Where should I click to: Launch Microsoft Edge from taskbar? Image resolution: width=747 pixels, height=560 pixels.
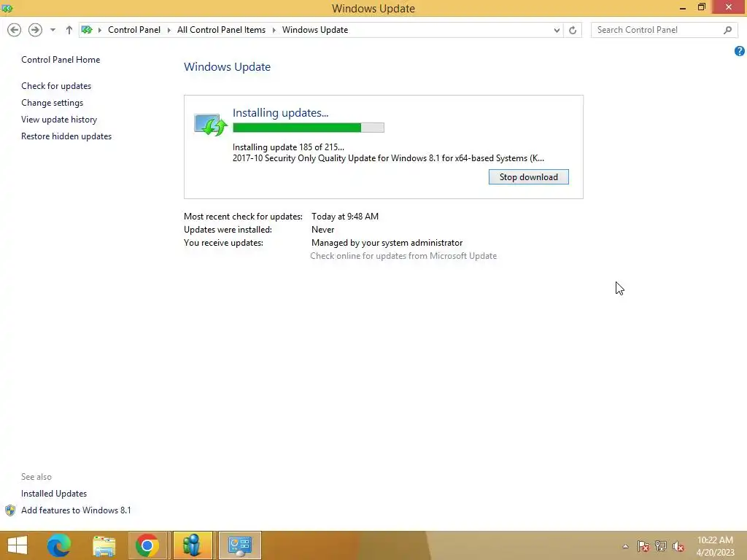coord(59,545)
